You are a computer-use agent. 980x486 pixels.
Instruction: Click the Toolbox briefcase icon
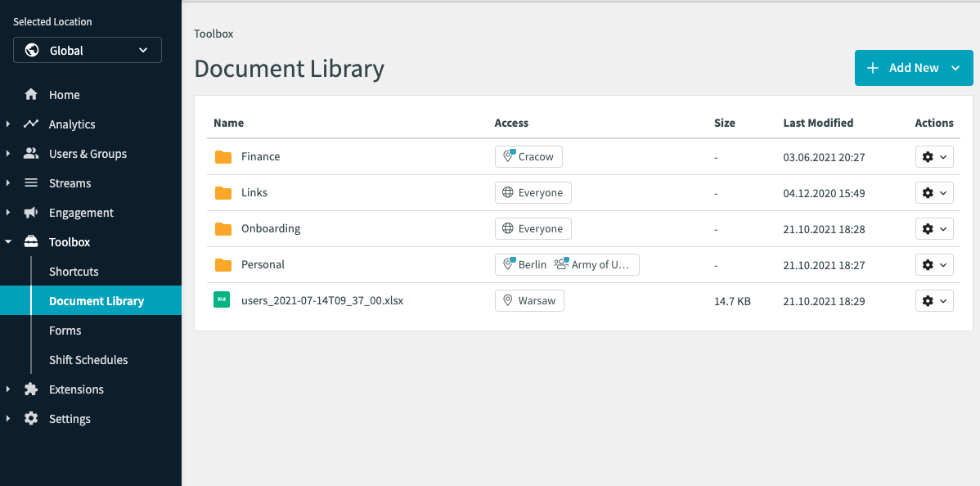(30, 242)
